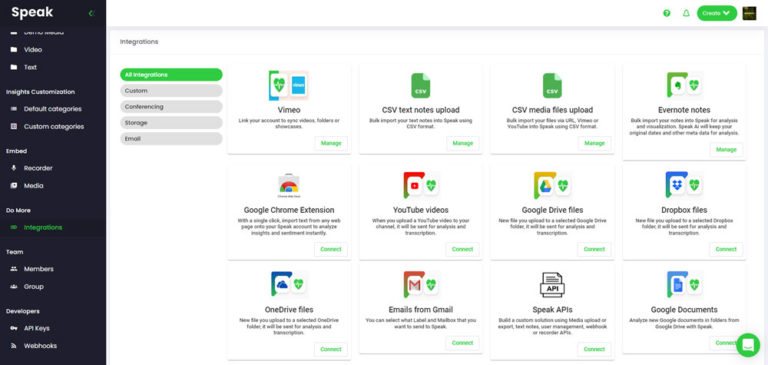
Task: Open the help question mark icon
Action: tap(667, 13)
